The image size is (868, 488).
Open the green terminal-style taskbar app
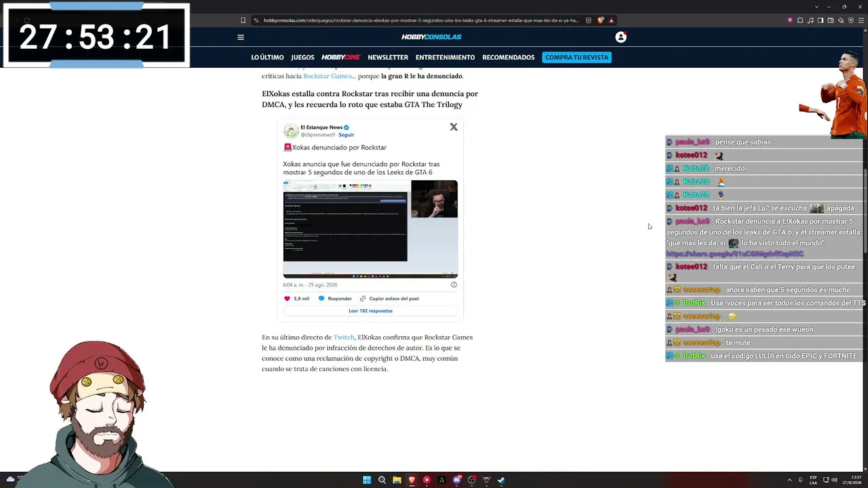(x=441, y=480)
